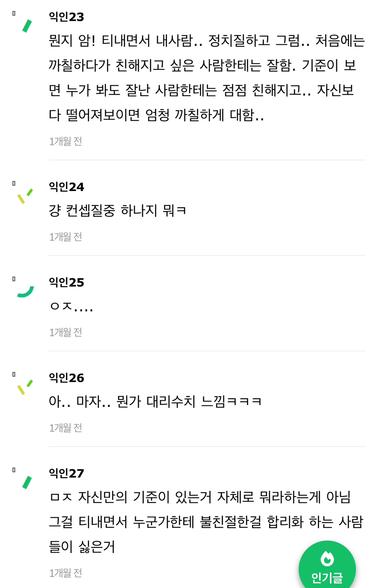Click the 1개월 전 timestamp under 익인23's comment
Screen dimensions: 375x588
[66, 141]
